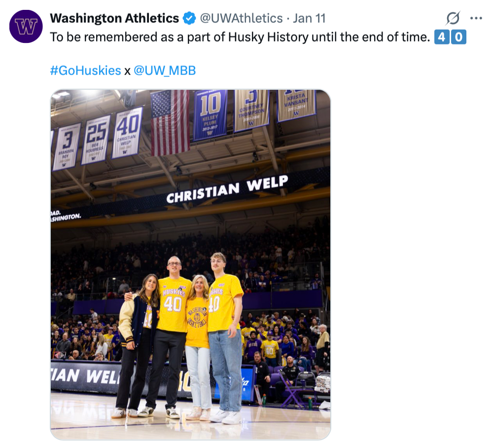
Task: Click Brandon Roy's number 3 banner
Action: pyautogui.click(x=67, y=146)
